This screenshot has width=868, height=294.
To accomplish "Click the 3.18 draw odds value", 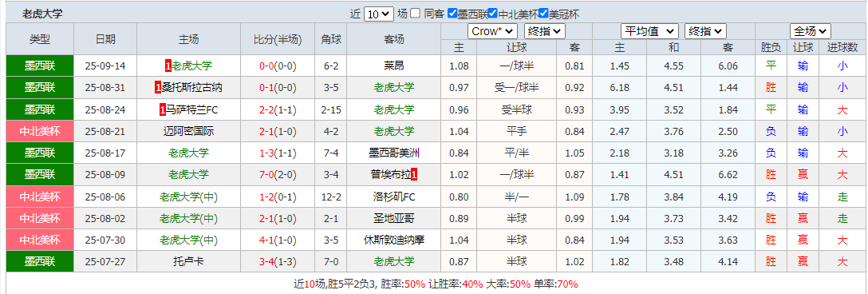I will pos(673,153).
